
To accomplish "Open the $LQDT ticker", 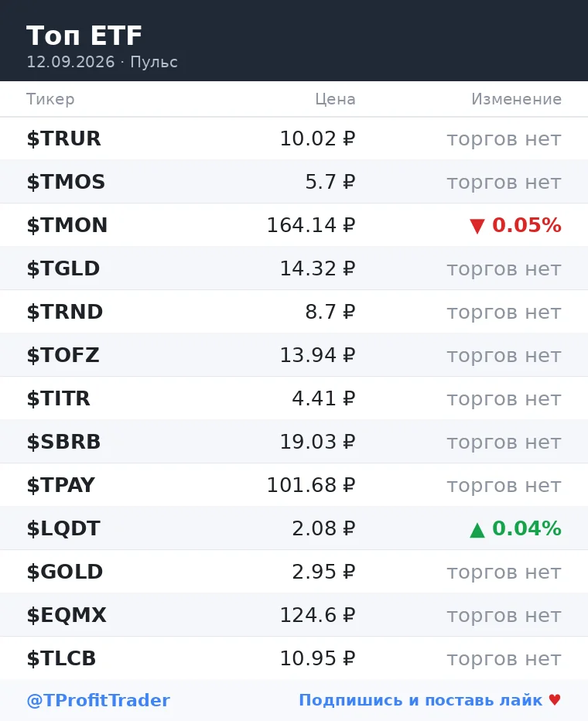I will 63,528.
